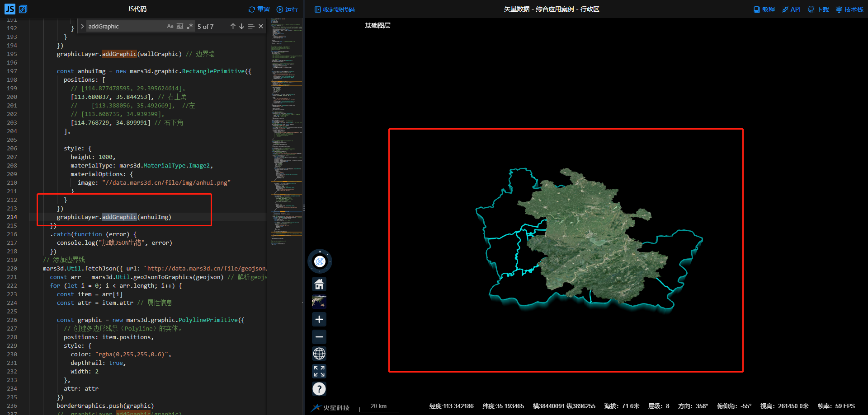Run the code with 运行

click(x=287, y=9)
